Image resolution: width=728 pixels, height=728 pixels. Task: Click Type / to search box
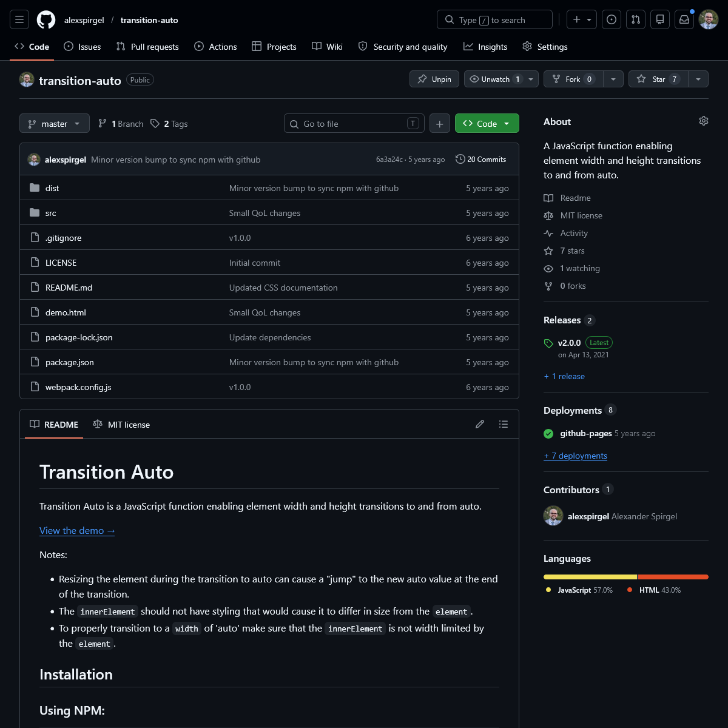tap(494, 19)
